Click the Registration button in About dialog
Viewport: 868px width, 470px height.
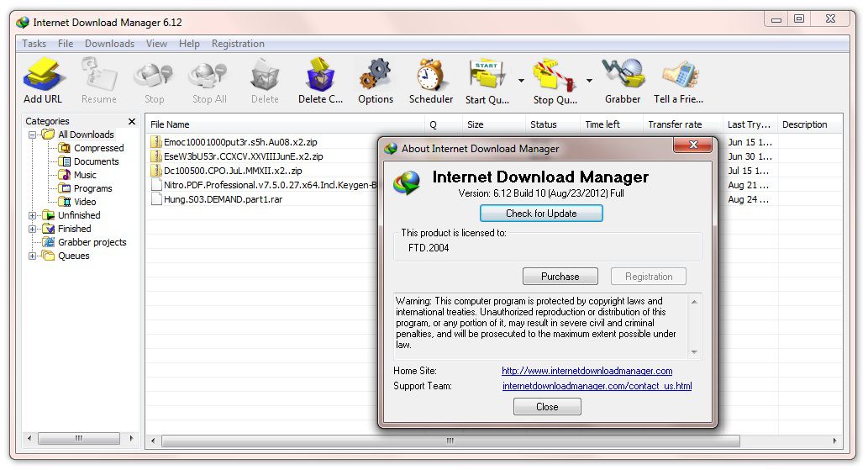[x=649, y=277]
